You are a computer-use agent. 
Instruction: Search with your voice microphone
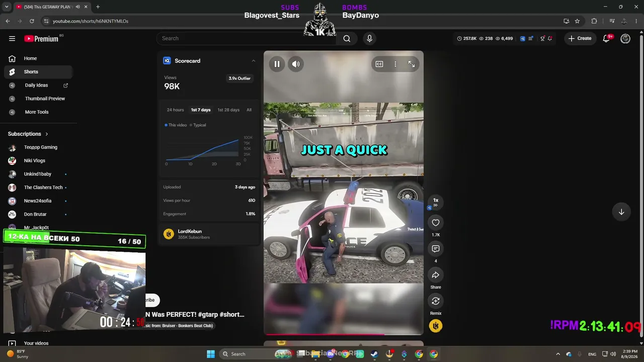pyautogui.click(x=369, y=38)
